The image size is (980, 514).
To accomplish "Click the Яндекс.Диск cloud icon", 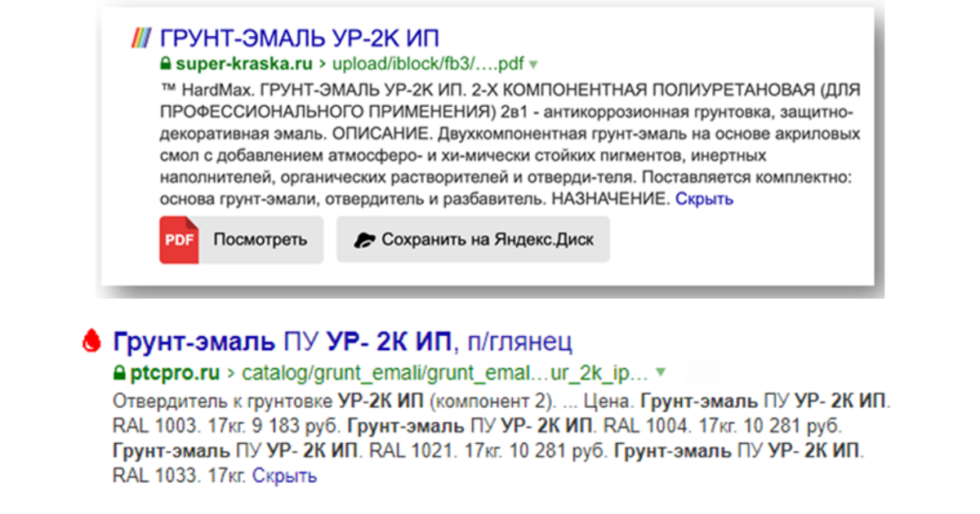I will [364, 240].
